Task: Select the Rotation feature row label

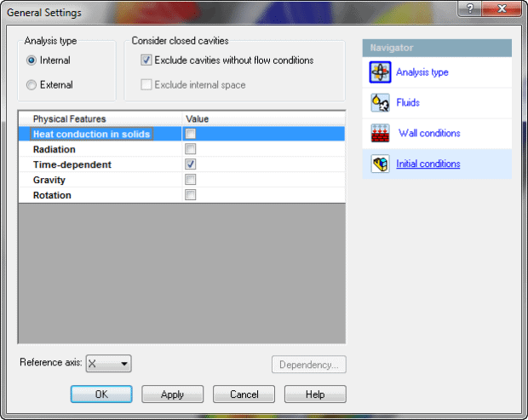Action: (52, 195)
